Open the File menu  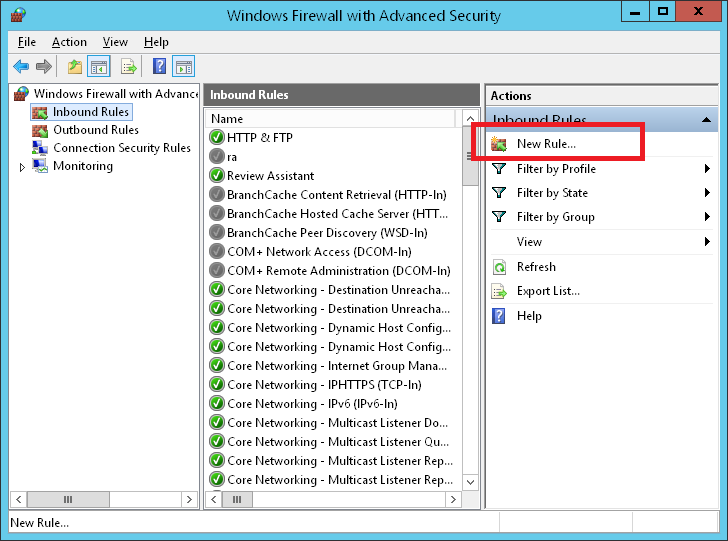[26, 42]
